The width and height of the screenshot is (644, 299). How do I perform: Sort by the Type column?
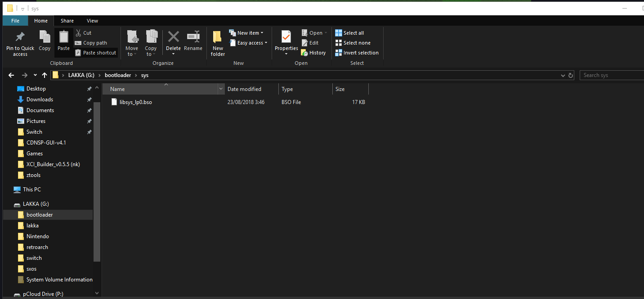[x=305, y=89]
